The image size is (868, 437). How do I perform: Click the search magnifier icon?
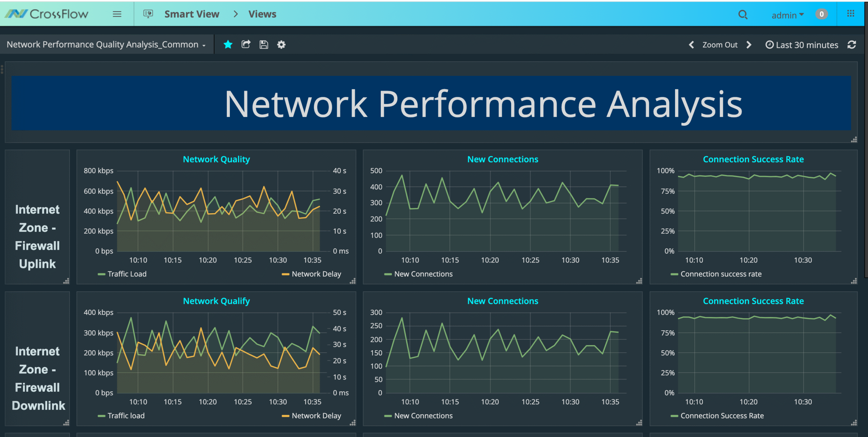743,15
